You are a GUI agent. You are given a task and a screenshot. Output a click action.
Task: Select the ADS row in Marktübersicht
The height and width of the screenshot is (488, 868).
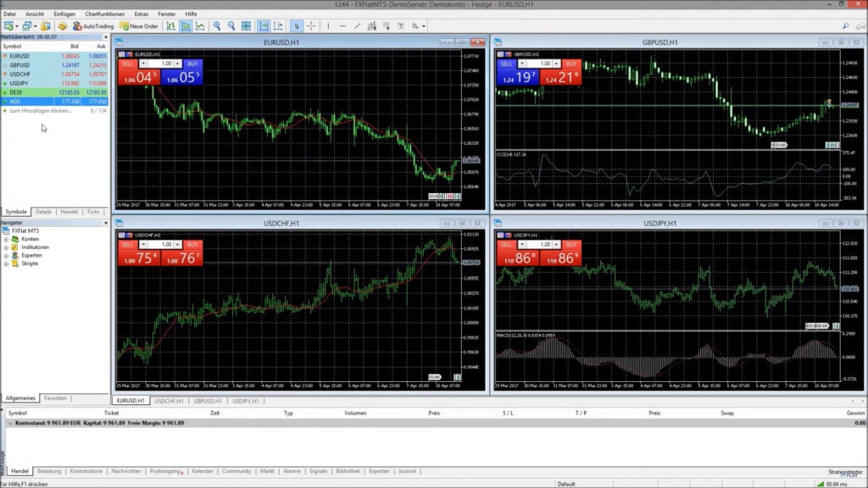[x=54, y=102]
